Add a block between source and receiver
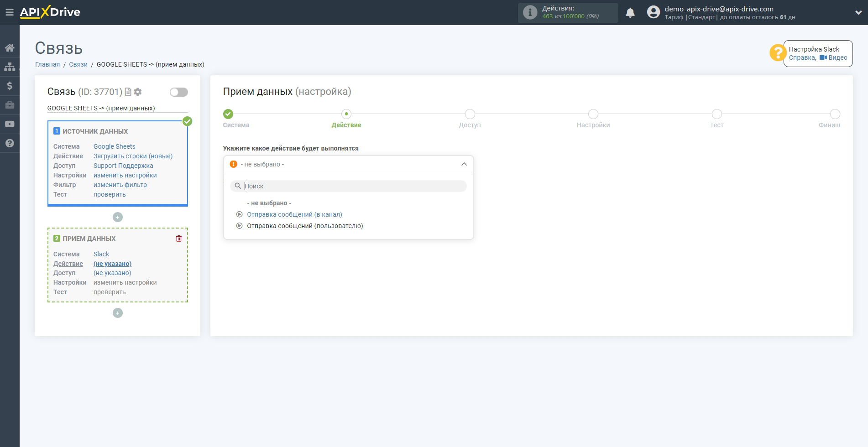Image resolution: width=868 pixels, height=447 pixels. click(x=118, y=217)
